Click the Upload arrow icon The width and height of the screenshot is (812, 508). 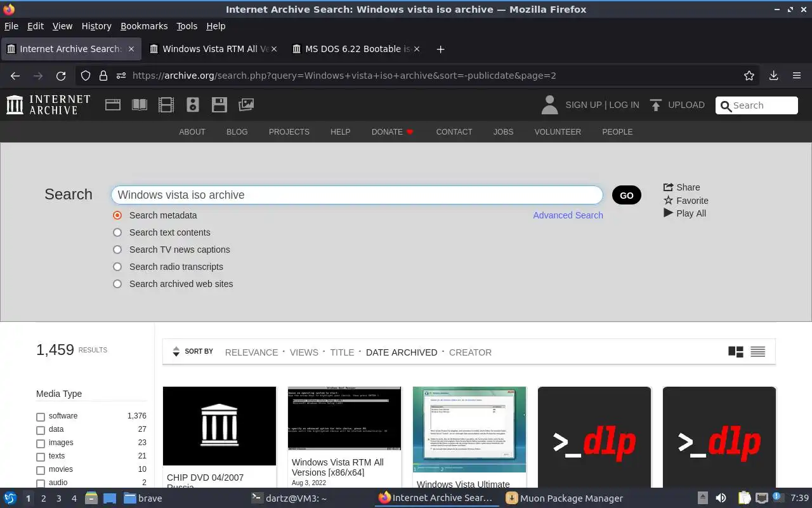pyautogui.click(x=656, y=105)
